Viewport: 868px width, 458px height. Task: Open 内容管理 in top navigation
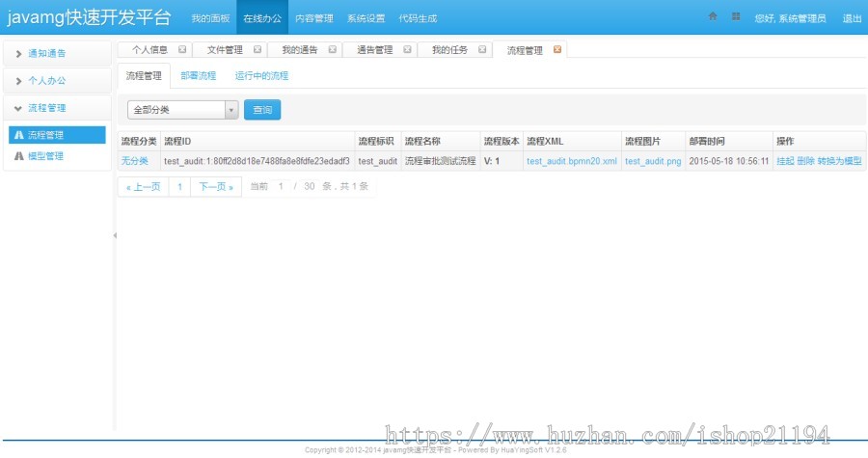[313, 18]
